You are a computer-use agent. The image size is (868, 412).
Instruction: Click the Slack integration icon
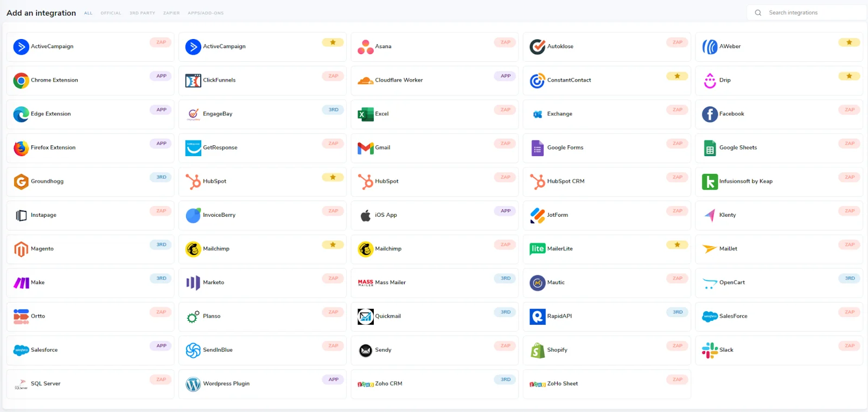click(710, 350)
